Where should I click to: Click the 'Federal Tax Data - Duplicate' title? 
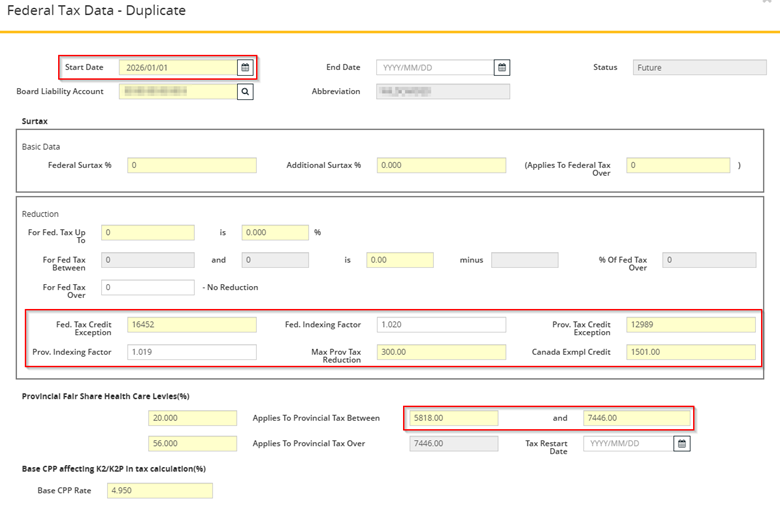(x=97, y=10)
